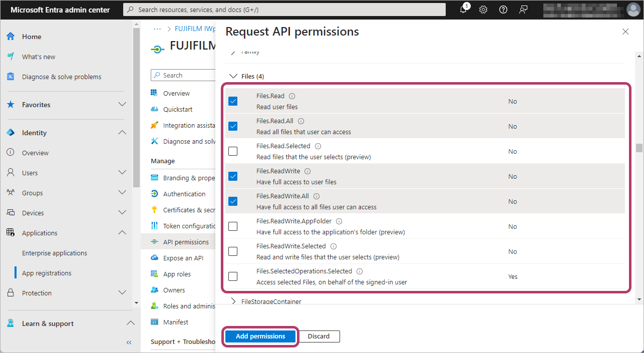The width and height of the screenshot is (644, 353).
Task: Collapse the left navigation with double chevron
Action: (x=129, y=342)
